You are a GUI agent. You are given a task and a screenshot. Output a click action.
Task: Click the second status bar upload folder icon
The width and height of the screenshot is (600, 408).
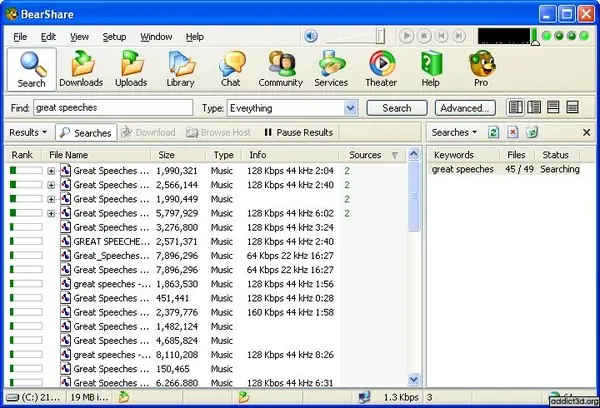(244, 397)
